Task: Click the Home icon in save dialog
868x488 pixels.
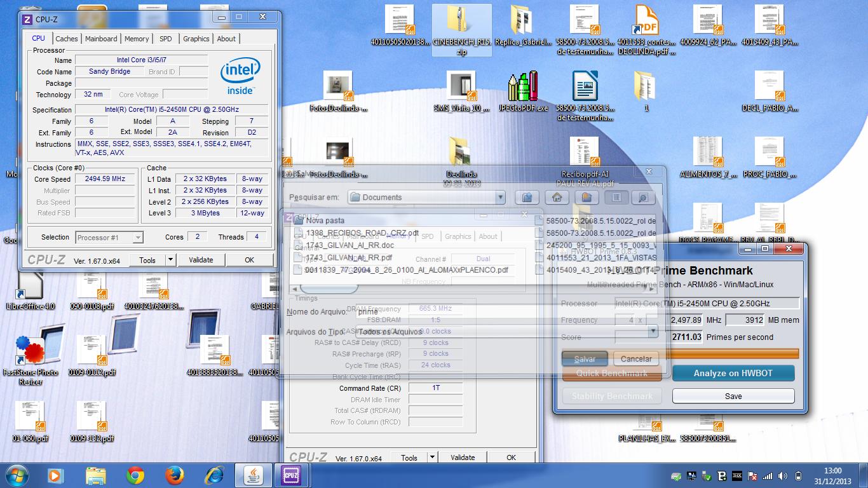Action: pyautogui.click(x=557, y=198)
